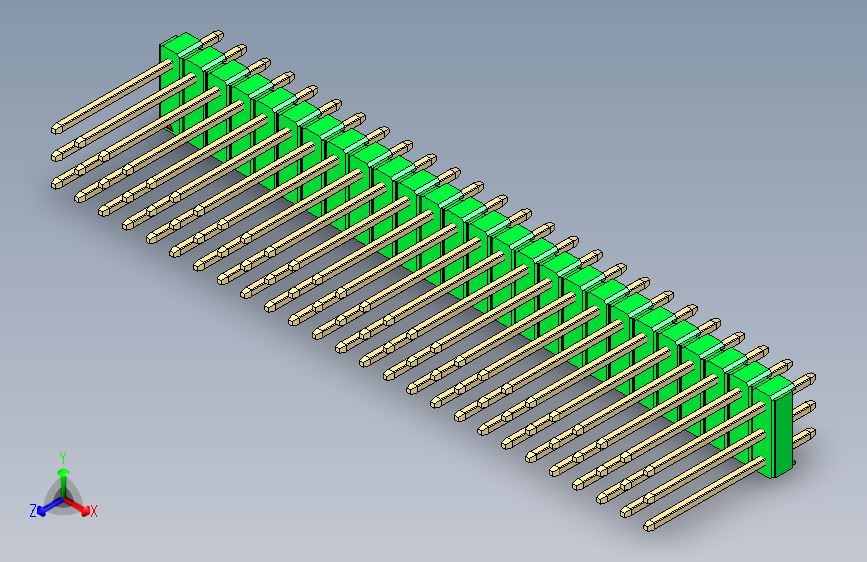Screen dimensions: 867x562
Task: Click the green Y axis of the triad
Action: point(64,482)
